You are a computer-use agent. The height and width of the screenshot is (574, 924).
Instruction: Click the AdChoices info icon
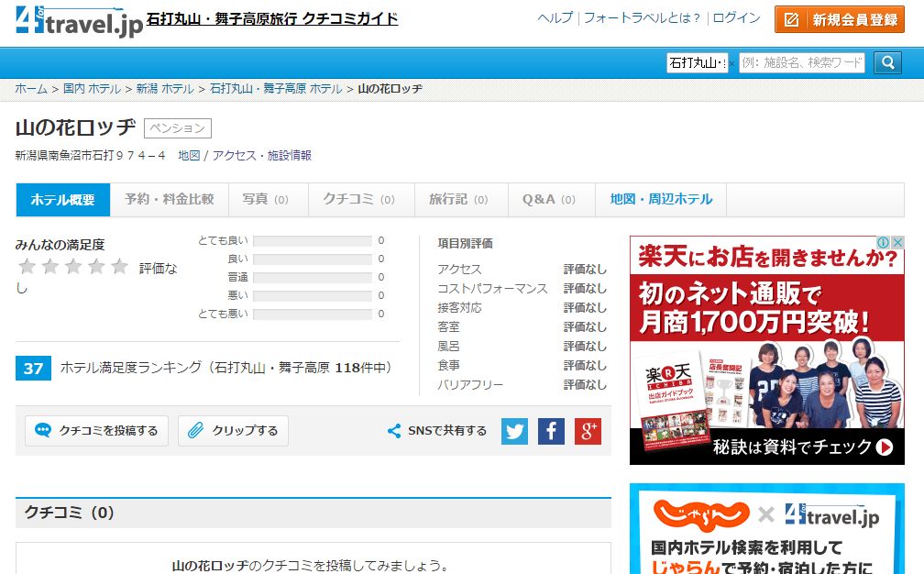[x=883, y=243]
